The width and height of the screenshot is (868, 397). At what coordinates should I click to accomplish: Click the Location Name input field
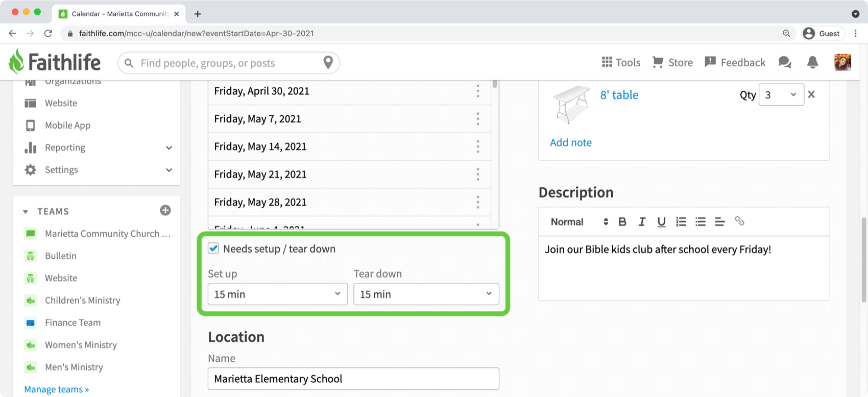coord(353,379)
